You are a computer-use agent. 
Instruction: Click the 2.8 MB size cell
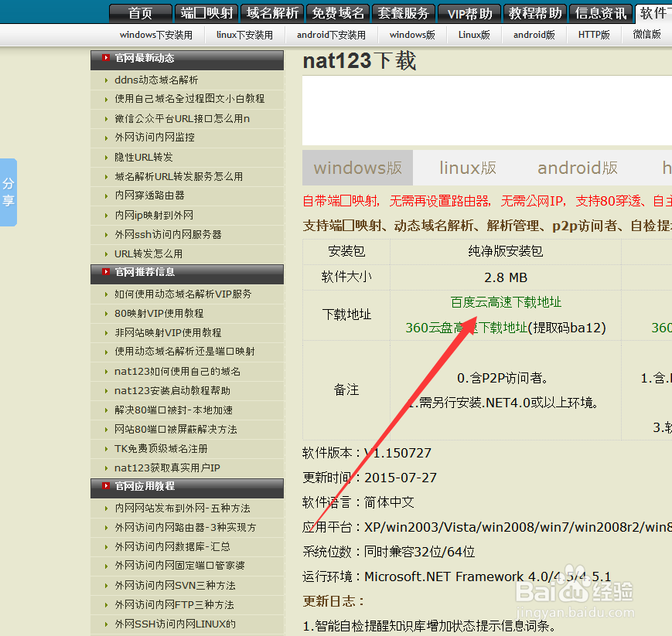point(506,277)
